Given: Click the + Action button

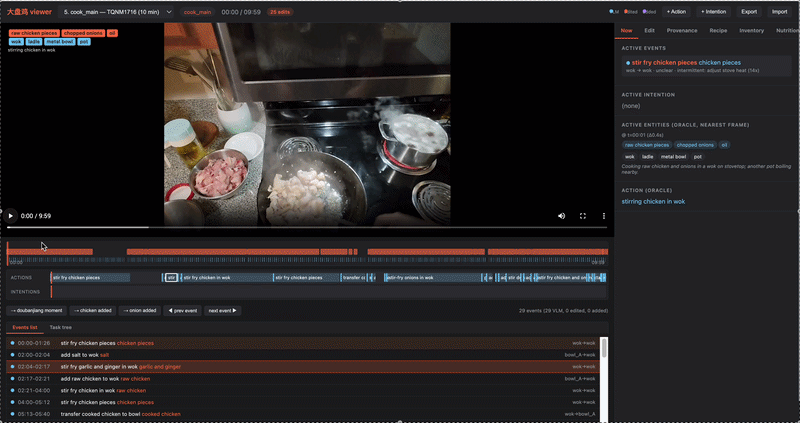Looking at the screenshot, I should click(x=676, y=12).
